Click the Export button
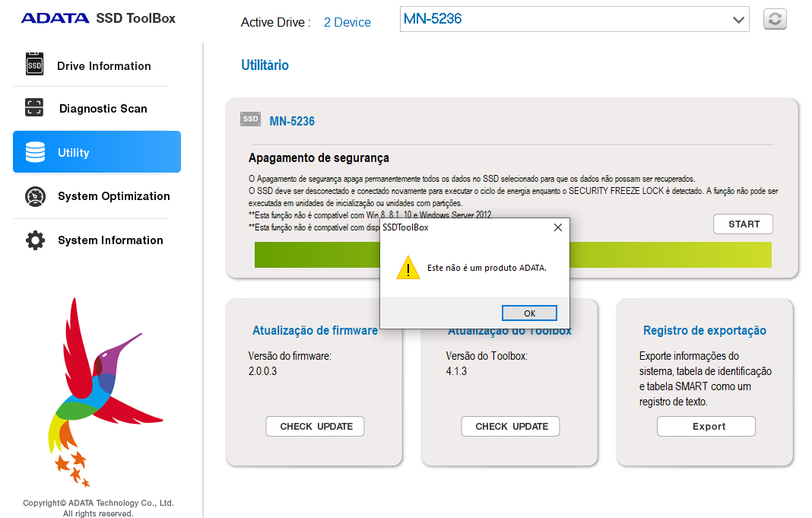This screenshot has height=518, width=812. pos(706,426)
